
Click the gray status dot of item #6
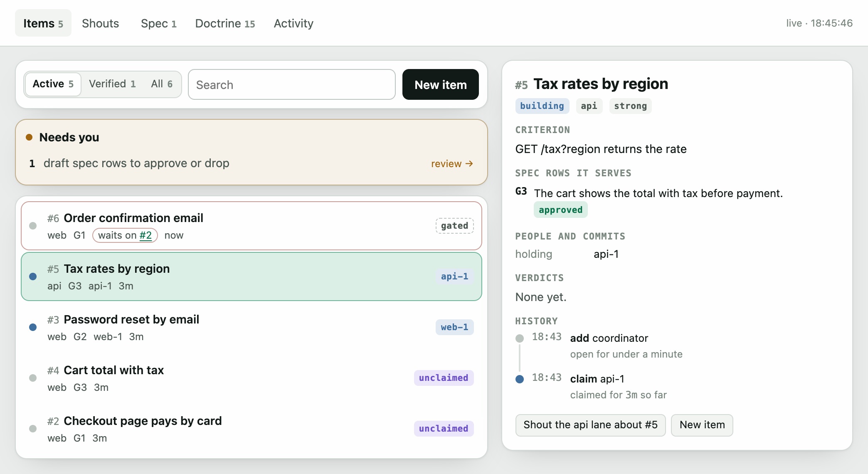[33, 226]
